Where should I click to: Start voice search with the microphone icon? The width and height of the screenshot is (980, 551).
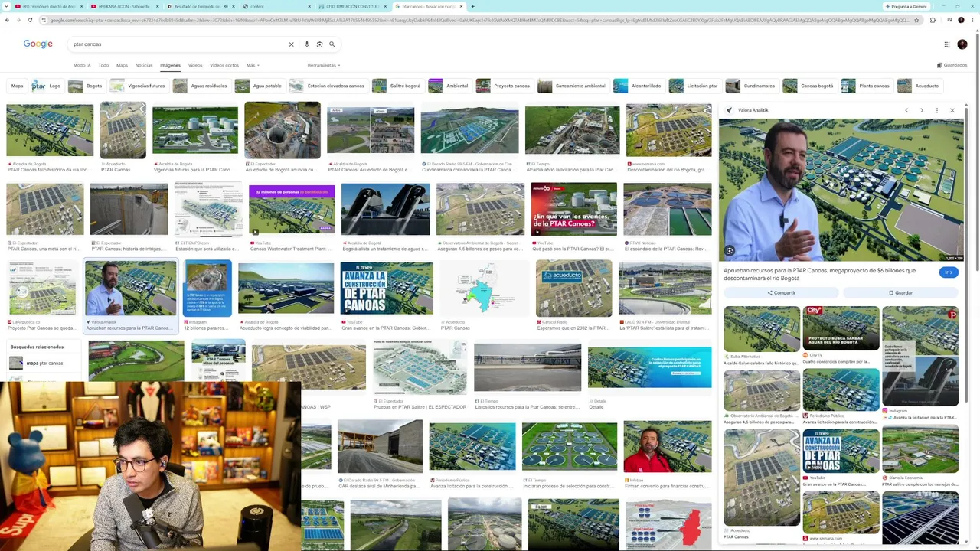point(307,44)
